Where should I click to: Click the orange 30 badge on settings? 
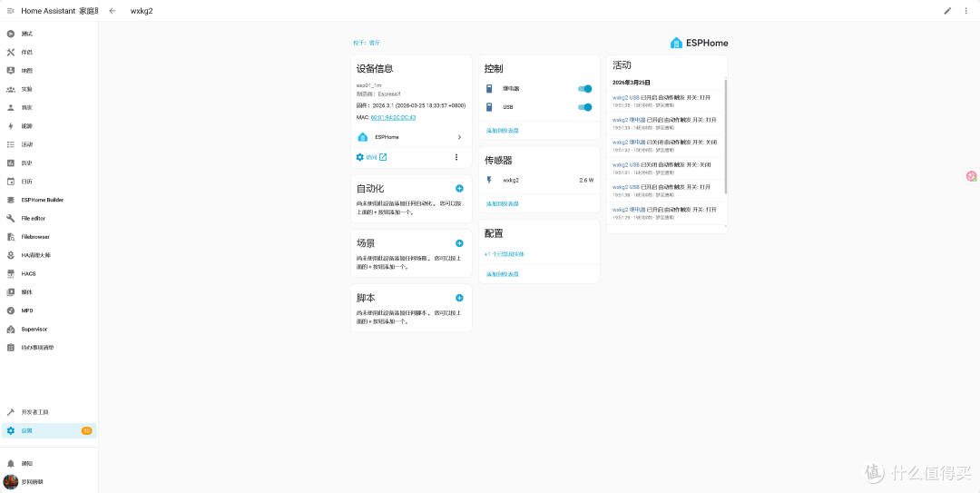tap(86, 430)
